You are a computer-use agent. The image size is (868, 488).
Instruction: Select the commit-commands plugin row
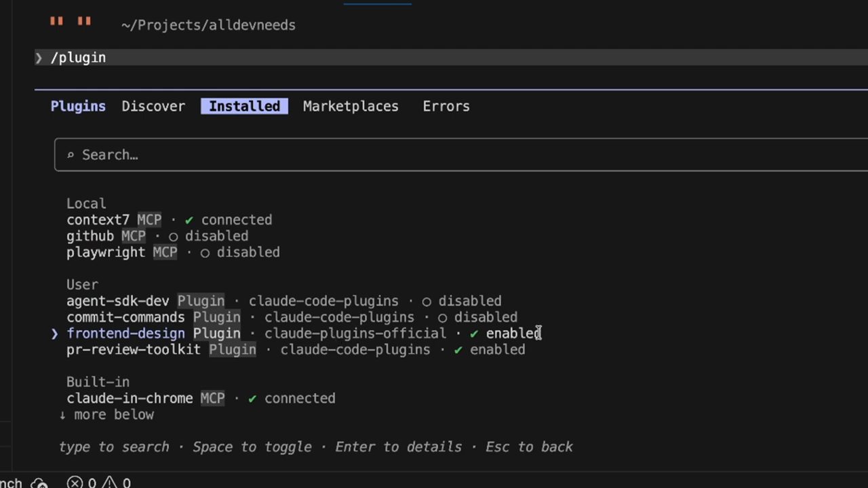(292, 317)
